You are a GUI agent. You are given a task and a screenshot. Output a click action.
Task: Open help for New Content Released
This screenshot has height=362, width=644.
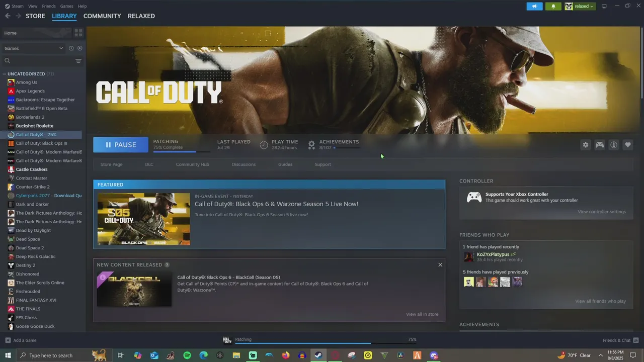(x=167, y=265)
